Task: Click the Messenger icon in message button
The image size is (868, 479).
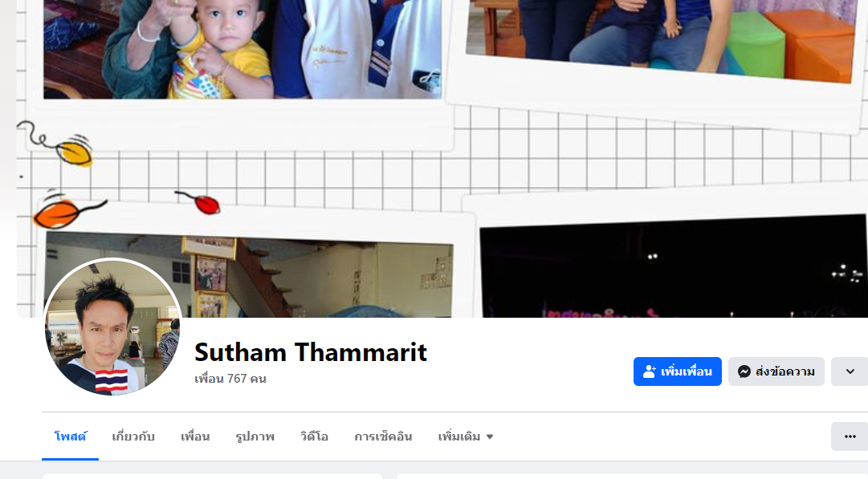Action: [x=744, y=371]
